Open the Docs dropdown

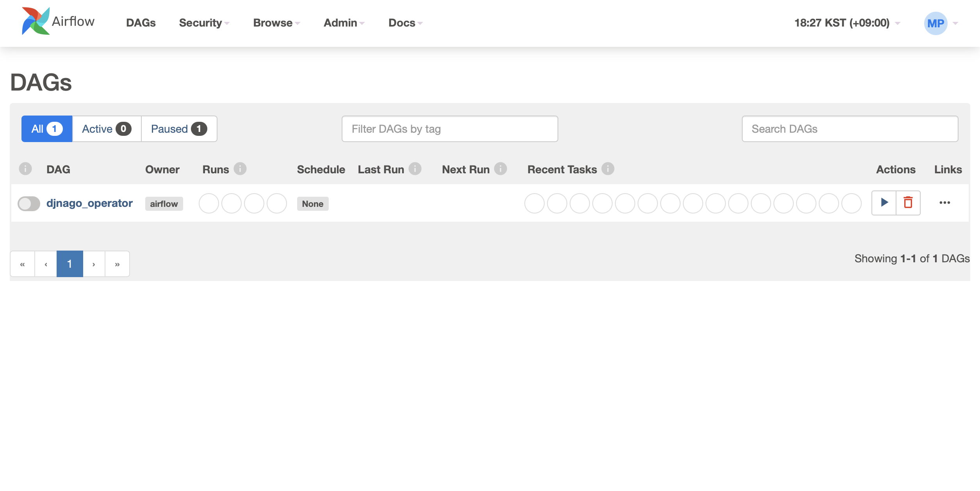pos(404,23)
